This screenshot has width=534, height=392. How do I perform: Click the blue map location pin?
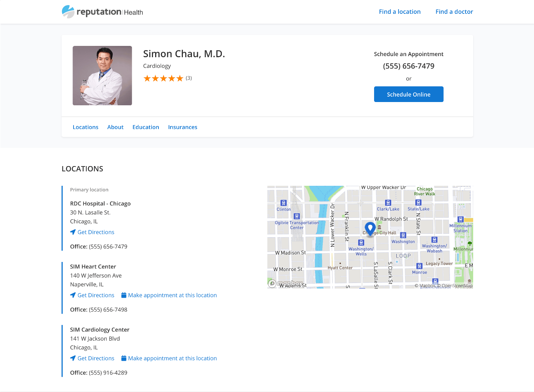click(370, 229)
